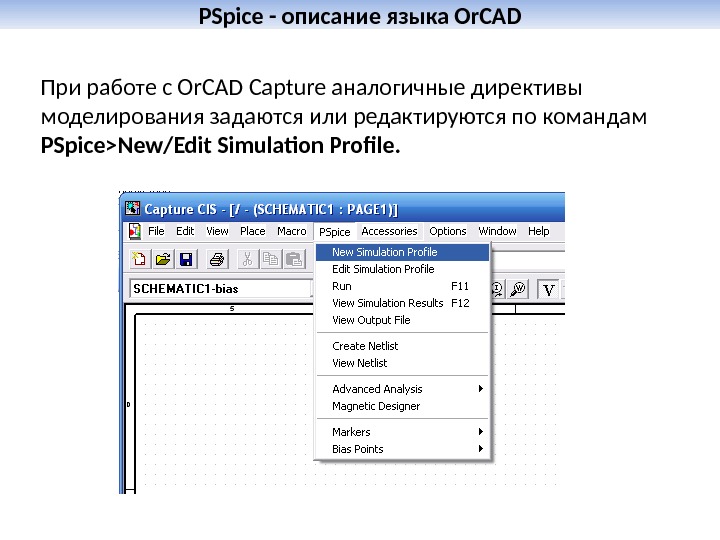The height and width of the screenshot is (540, 720).
Task: Click the New document toolbar icon
Action: [x=139, y=259]
